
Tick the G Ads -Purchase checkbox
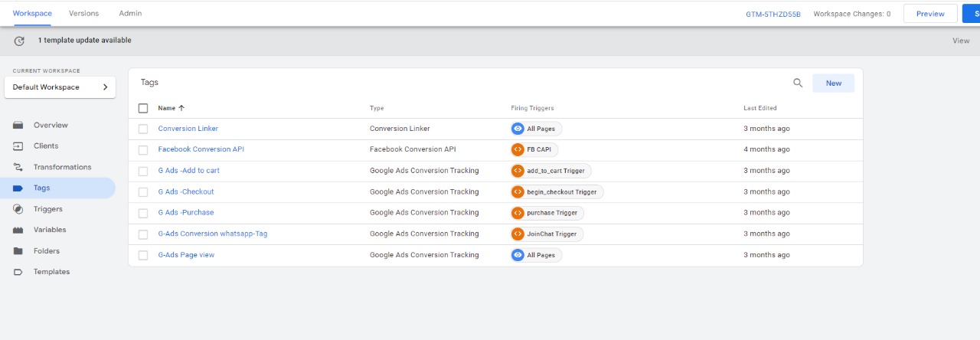(143, 213)
